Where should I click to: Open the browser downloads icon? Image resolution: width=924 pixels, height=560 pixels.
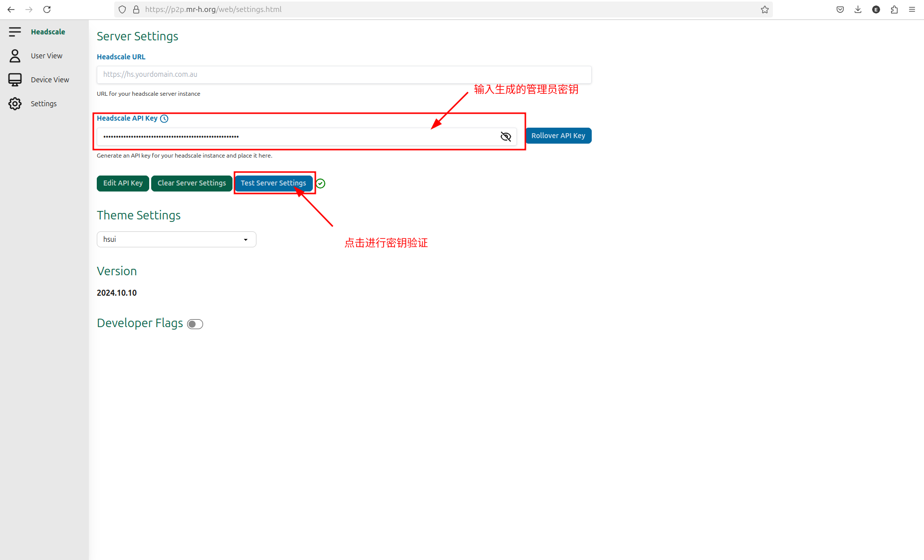858,9
